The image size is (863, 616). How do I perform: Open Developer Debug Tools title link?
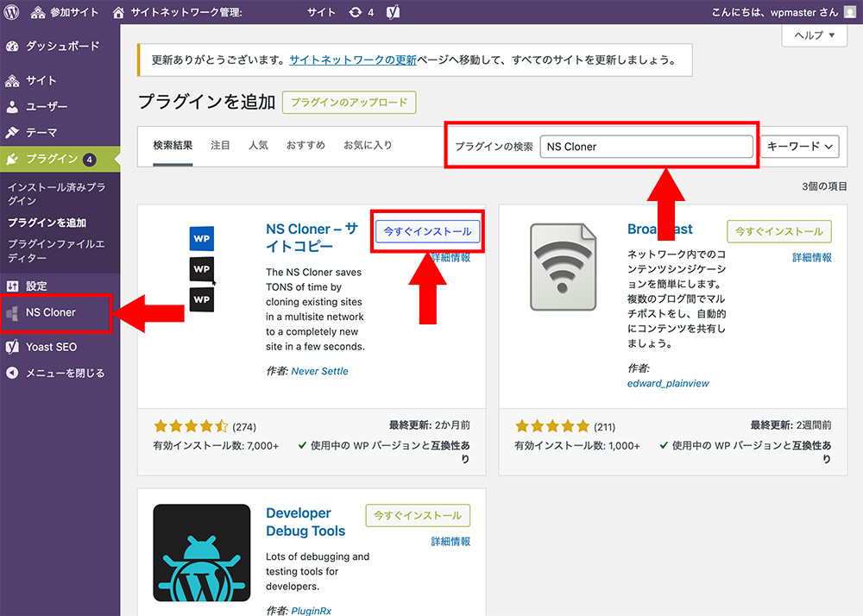tap(306, 522)
